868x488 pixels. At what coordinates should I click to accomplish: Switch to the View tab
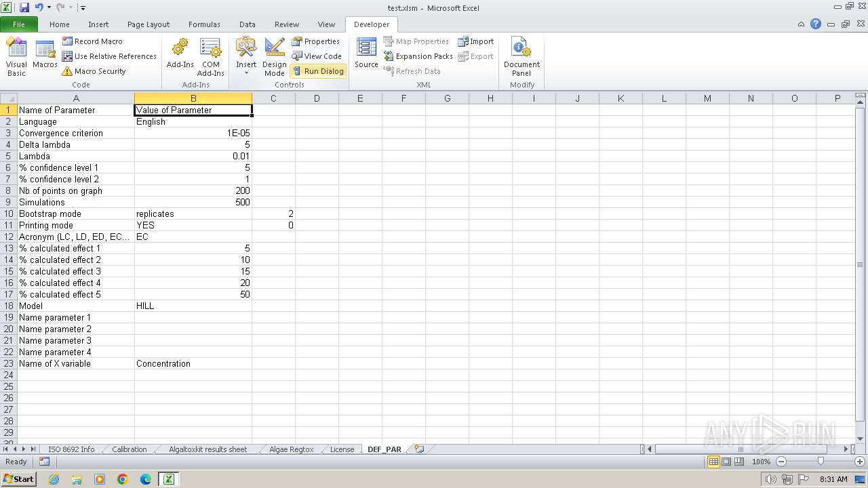click(x=326, y=24)
